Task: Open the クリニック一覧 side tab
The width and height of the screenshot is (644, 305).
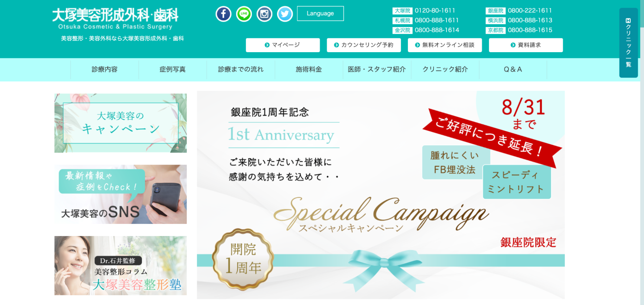Action: pyautogui.click(x=628, y=43)
